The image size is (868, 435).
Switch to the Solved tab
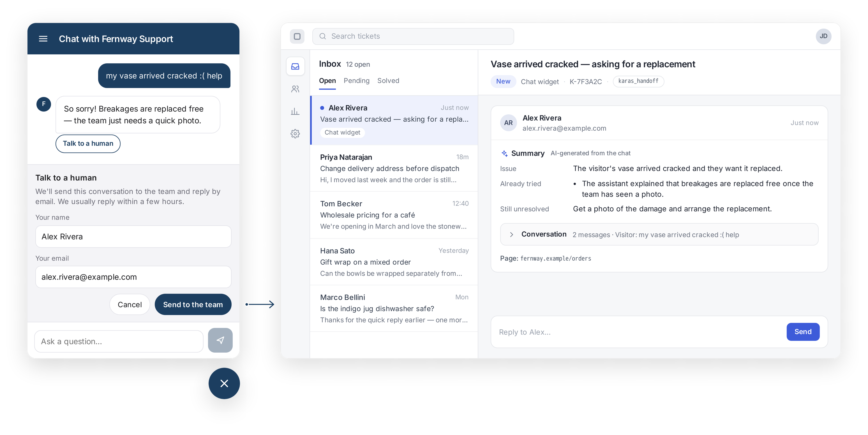(388, 81)
